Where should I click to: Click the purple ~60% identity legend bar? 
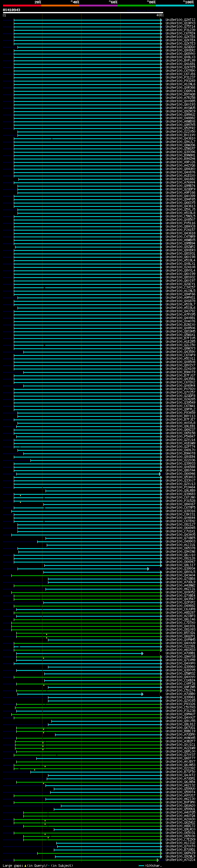[99, 6]
